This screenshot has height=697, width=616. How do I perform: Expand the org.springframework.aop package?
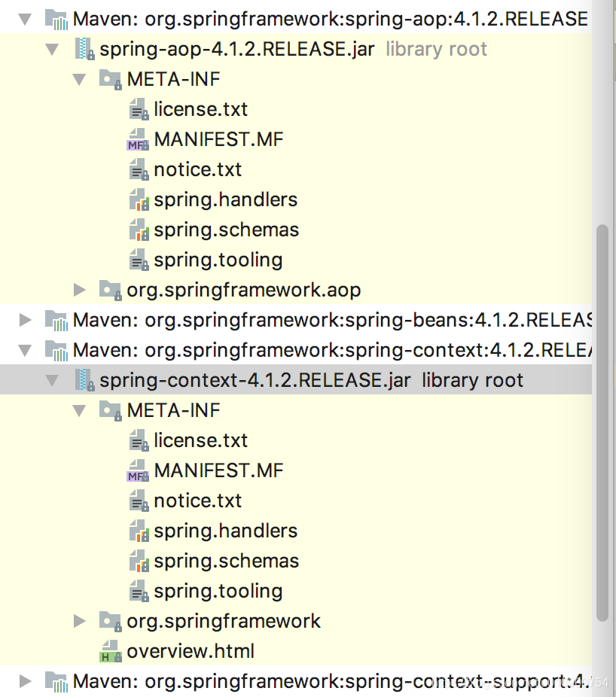79,290
